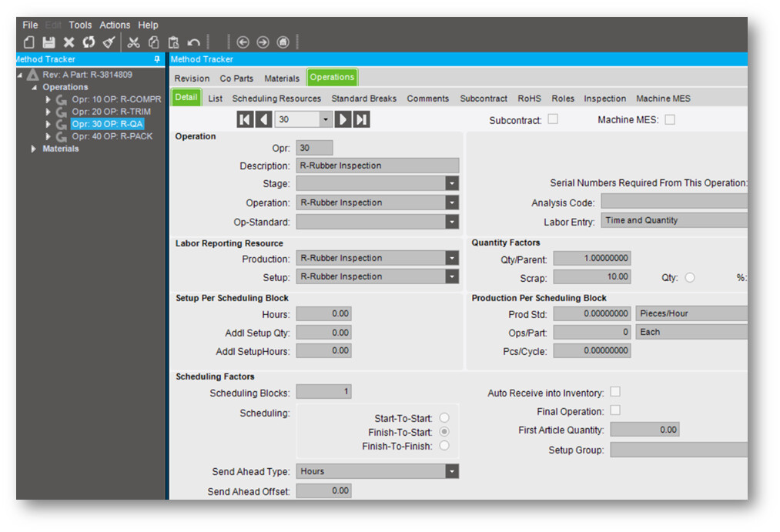Click the Cut scissors icon

134,42
